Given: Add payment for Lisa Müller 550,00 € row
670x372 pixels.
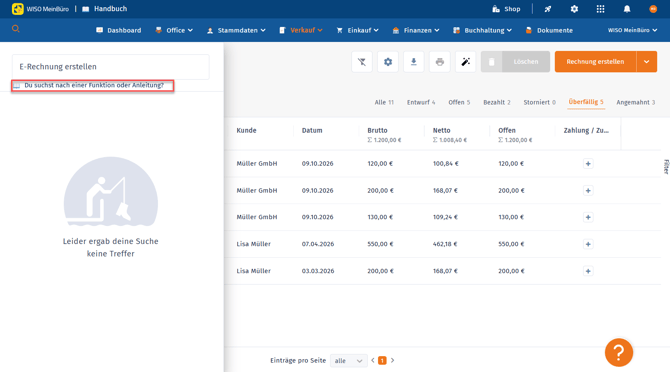Looking at the screenshot, I should click(x=588, y=244).
